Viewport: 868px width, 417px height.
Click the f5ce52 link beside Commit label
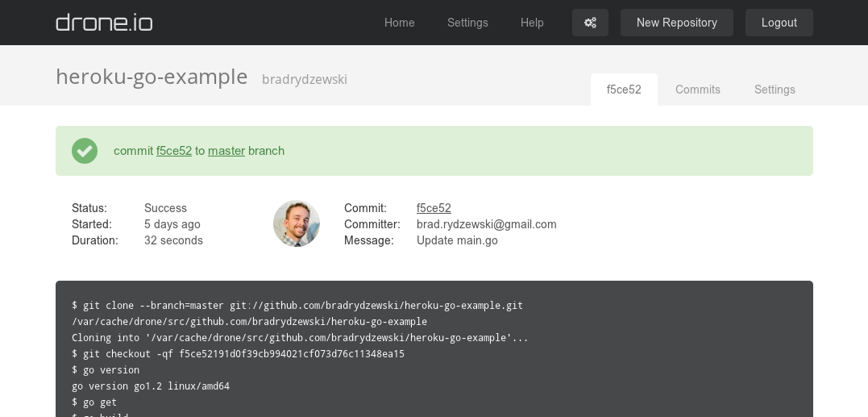434,208
